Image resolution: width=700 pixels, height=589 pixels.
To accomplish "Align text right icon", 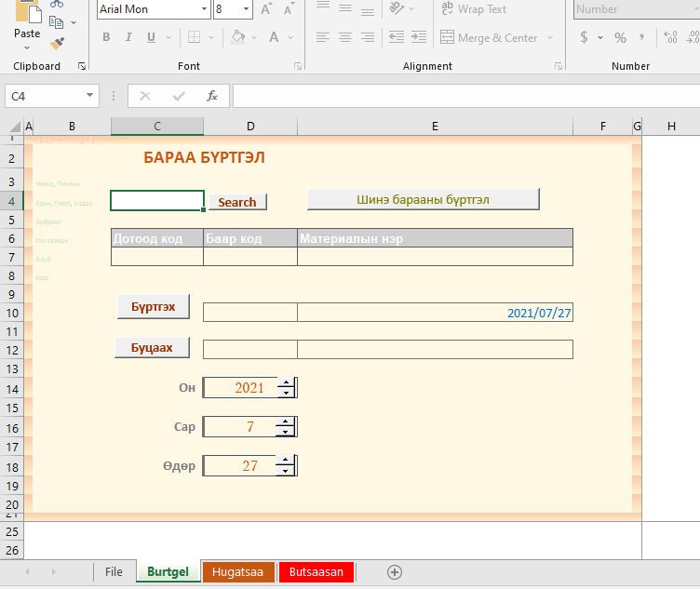I will tap(368, 37).
